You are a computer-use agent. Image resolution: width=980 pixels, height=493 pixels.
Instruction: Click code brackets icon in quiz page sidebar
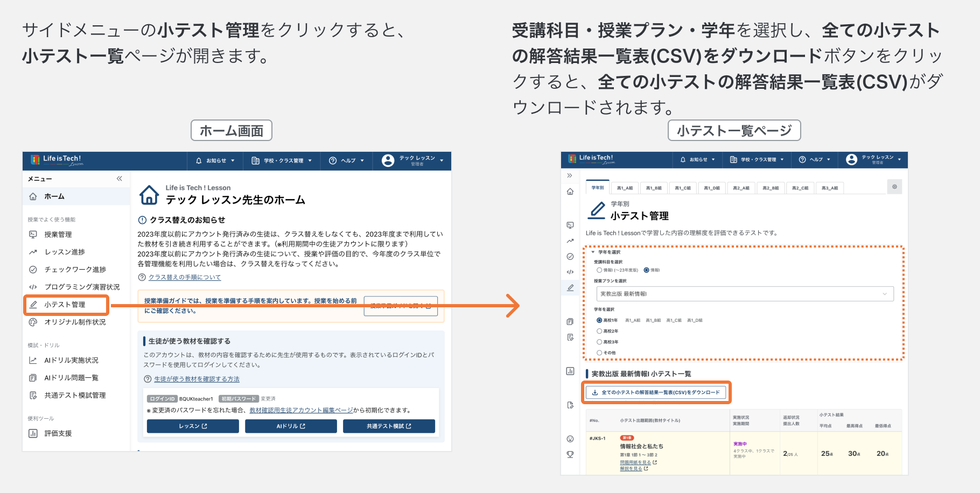(x=570, y=272)
